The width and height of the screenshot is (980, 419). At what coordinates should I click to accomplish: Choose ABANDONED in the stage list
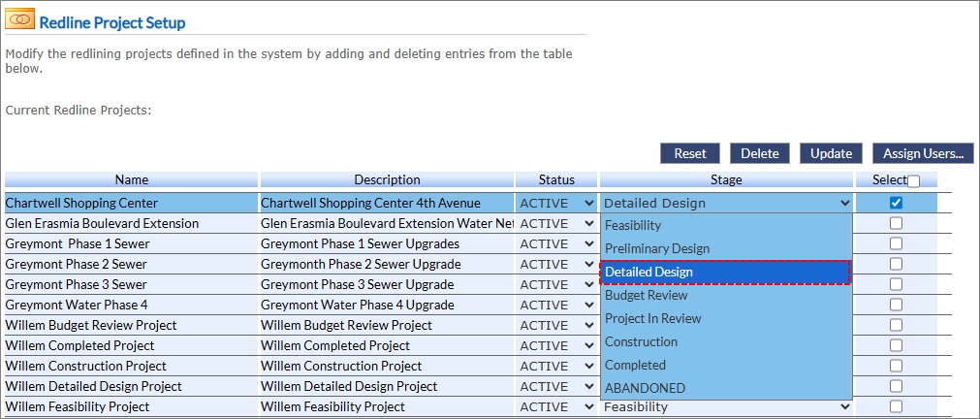pyautogui.click(x=645, y=388)
